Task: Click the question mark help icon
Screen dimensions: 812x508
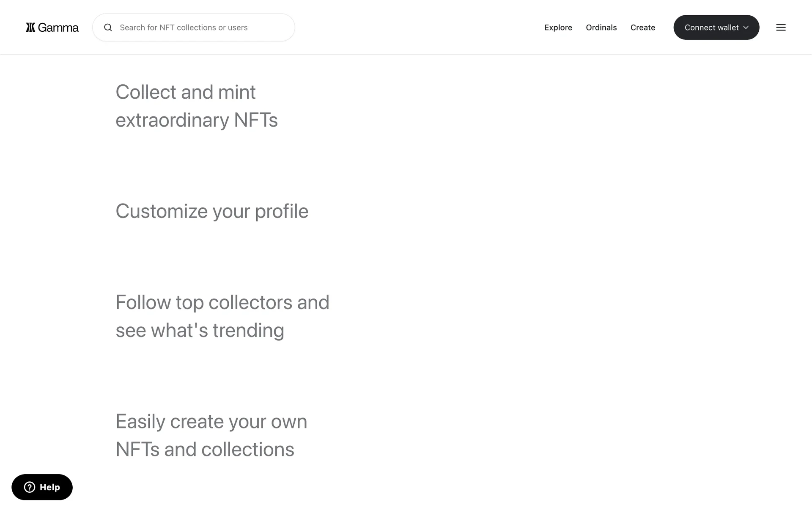Action: (x=30, y=487)
